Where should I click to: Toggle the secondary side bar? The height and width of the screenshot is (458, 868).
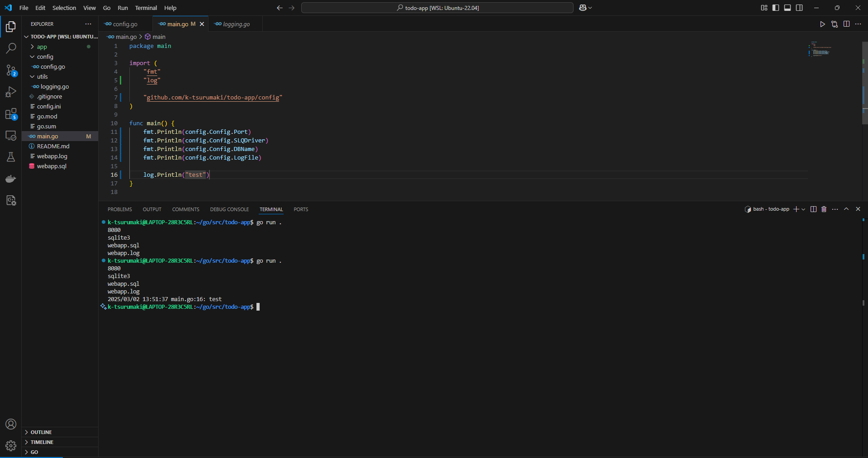(799, 8)
